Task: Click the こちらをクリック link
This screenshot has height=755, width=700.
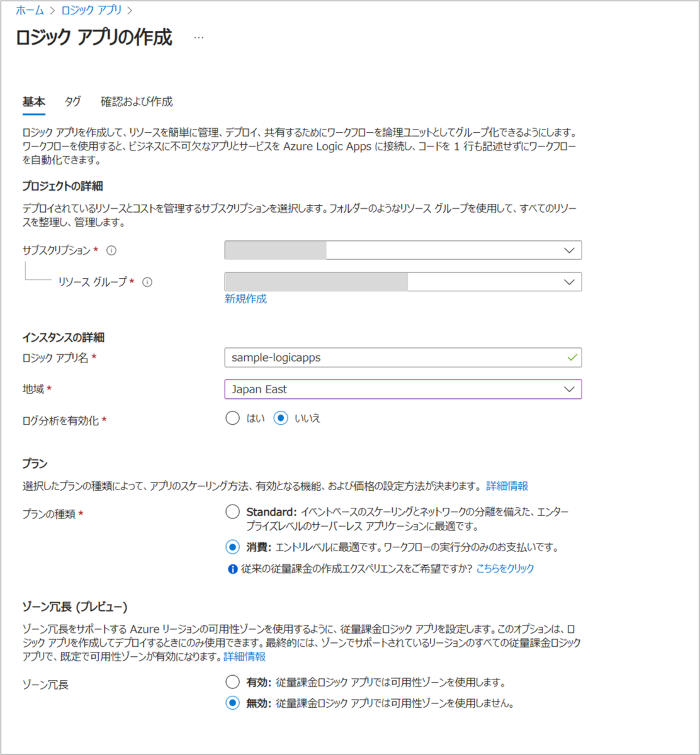Action: pyautogui.click(x=505, y=569)
